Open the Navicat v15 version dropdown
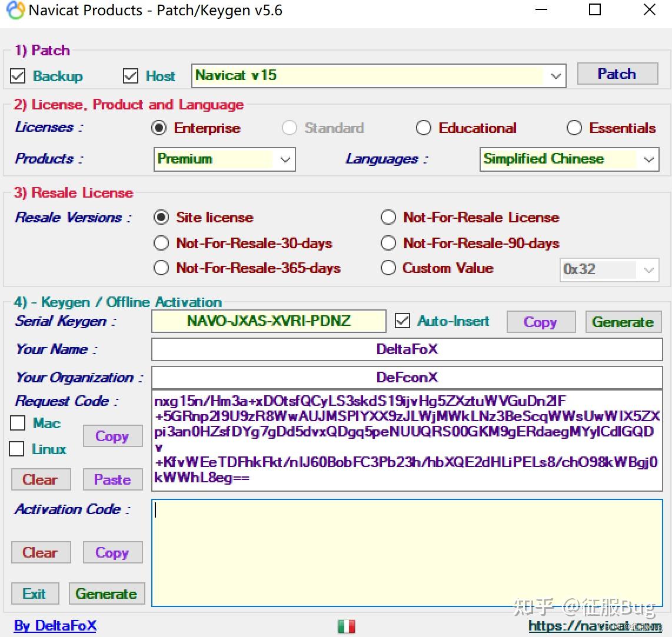The height and width of the screenshot is (637, 672). point(378,76)
